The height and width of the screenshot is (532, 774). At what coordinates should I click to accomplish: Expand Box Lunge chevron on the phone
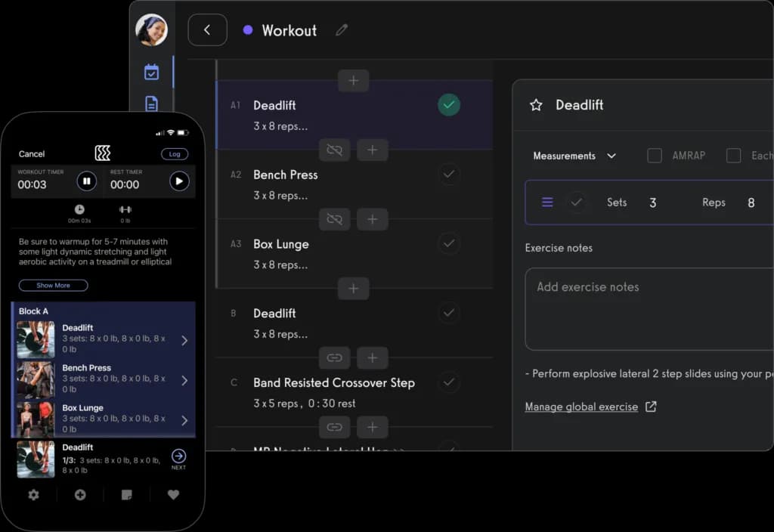pos(184,420)
